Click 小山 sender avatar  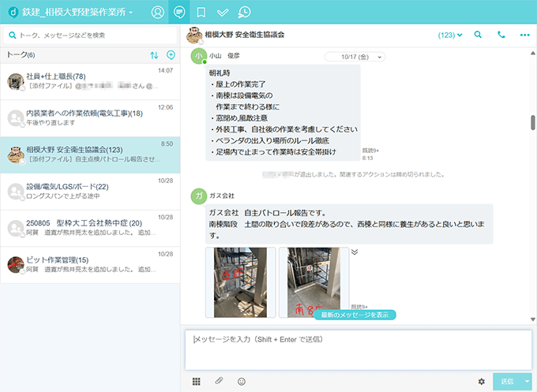[x=199, y=56]
